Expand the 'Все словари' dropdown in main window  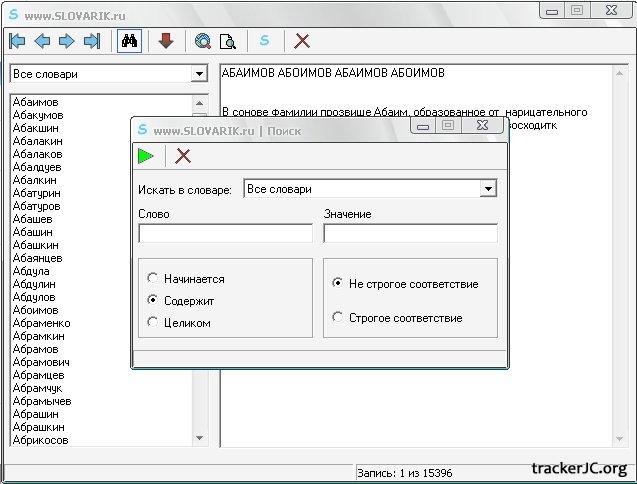click(x=198, y=74)
